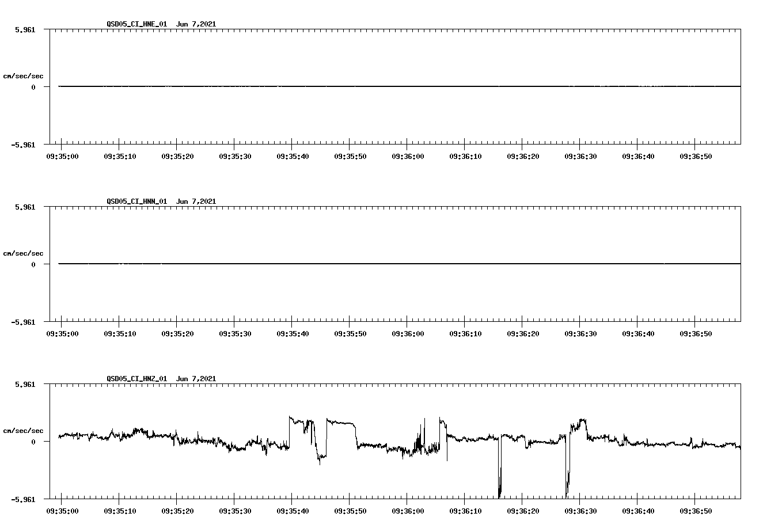Click the HNN plot's Jun 7,2021 date
The height and width of the screenshot is (532, 782).
196,202
